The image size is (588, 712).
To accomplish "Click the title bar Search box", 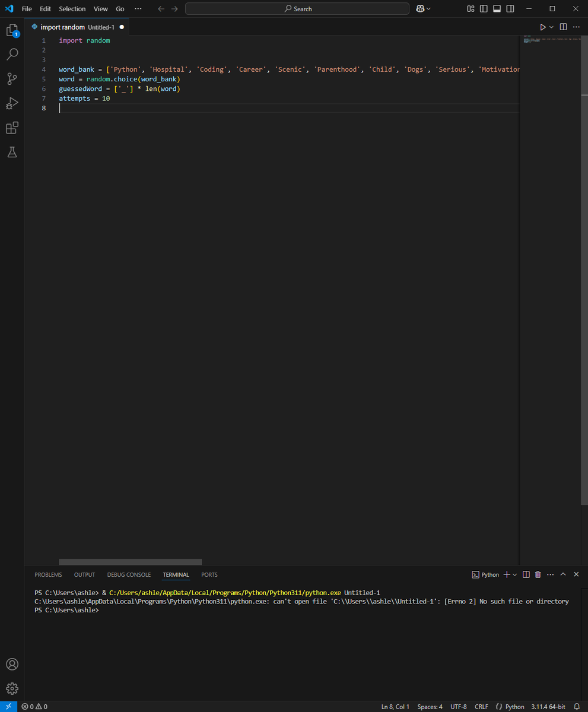I will [297, 9].
